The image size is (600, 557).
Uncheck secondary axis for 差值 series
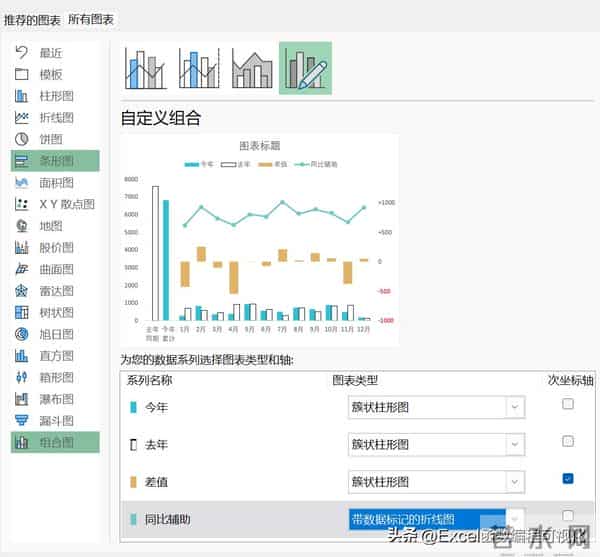click(x=568, y=479)
